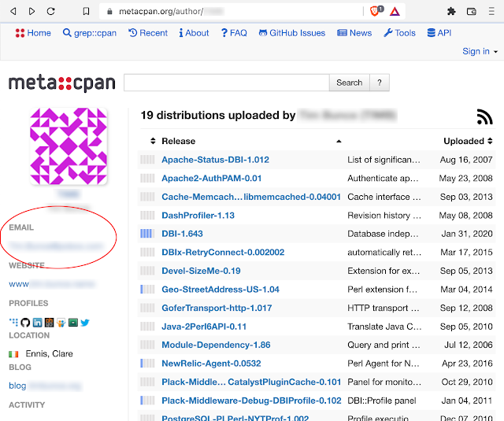Open the Plack-Middleware-Debug-DBIProfile-0.102 release
The width and height of the screenshot is (504, 421).
coord(251,401)
